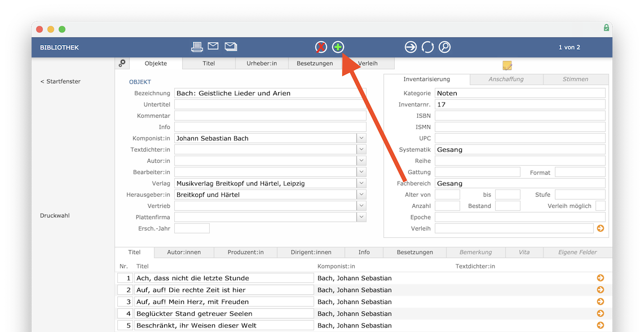Go back via < Startfenster link
This screenshot has height=332, width=644.
(x=60, y=81)
